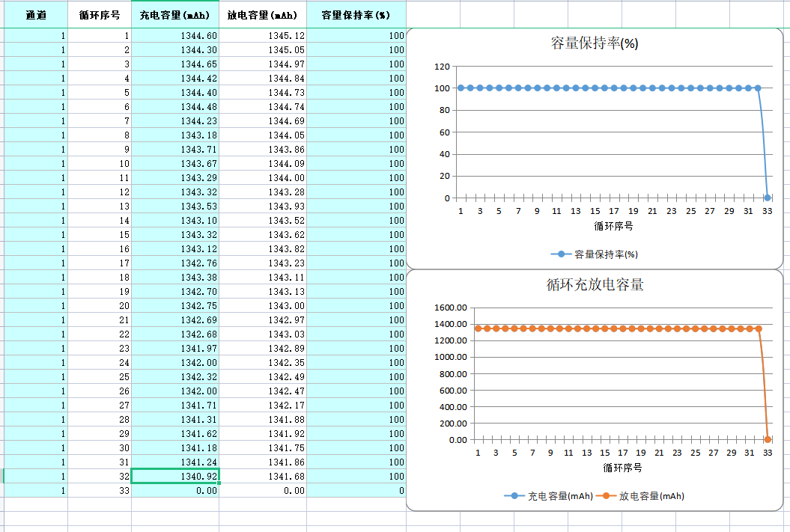The image size is (790, 532).
Task: Select the 循环充放电容量 chart title
Action: click(595, 285)
